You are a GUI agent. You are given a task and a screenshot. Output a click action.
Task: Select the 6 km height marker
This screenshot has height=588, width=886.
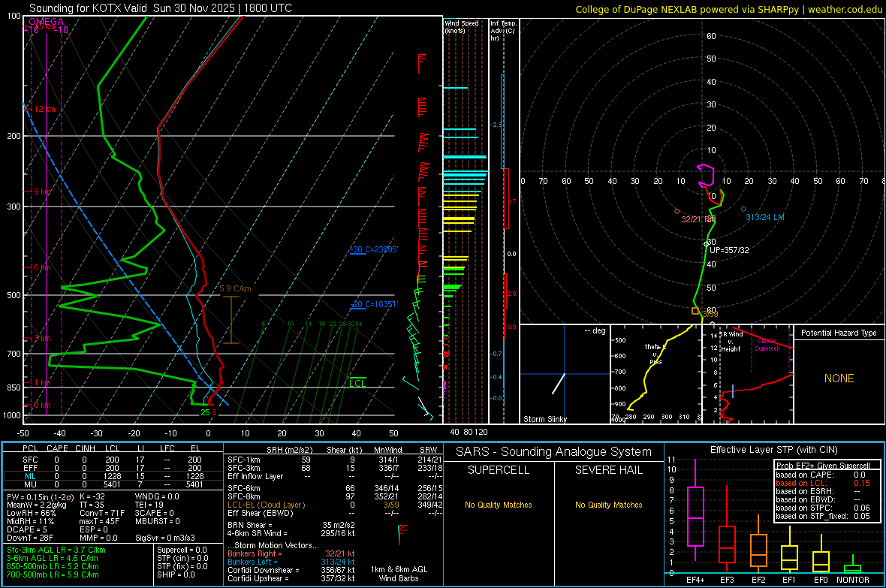tap(42, 267)
